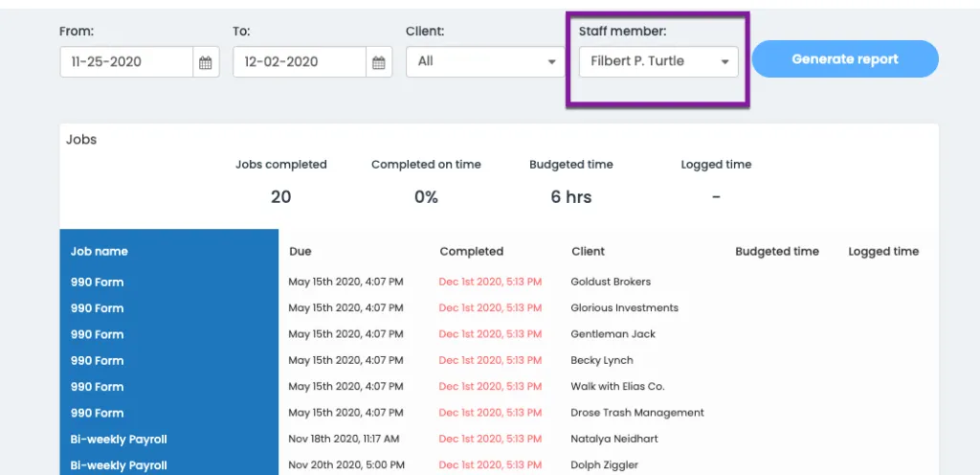Open the From date calendar picker
The width and height of the screenshot is (980, 475).
206,62
